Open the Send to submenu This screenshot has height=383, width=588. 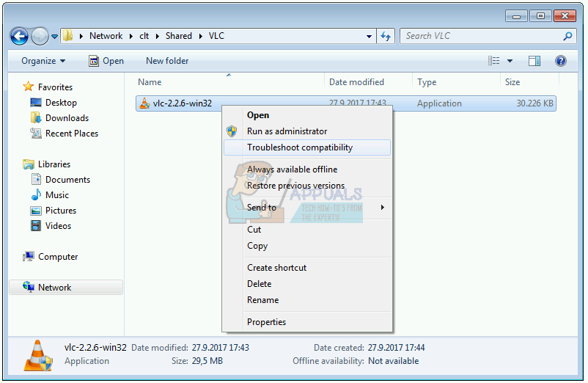[x=307, y=208]
